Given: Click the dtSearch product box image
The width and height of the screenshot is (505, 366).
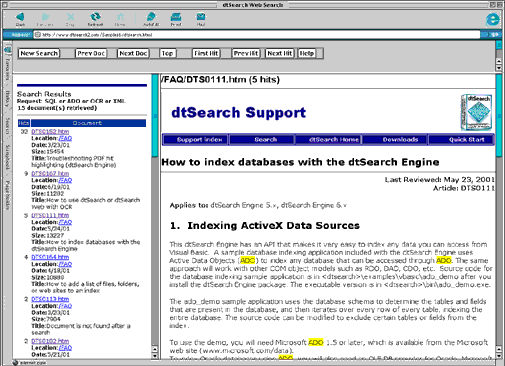Looking at the screenshot, I should (x=477, y=112).
